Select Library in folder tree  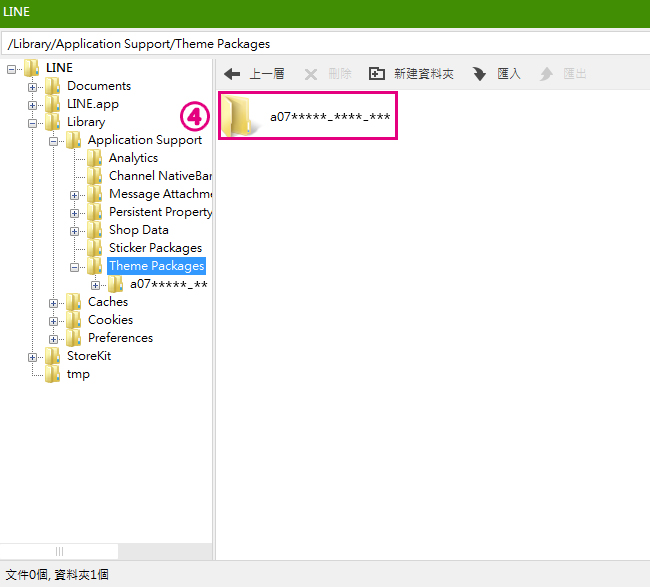click(86, 122)
